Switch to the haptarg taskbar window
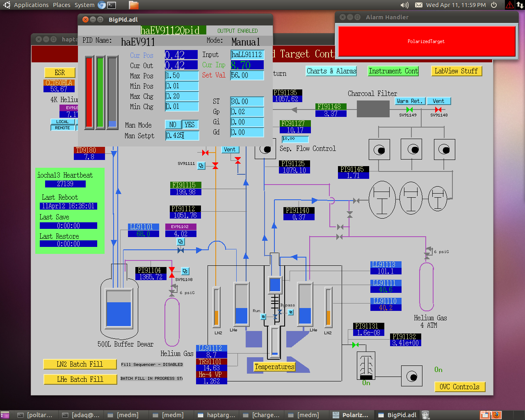The width and height of the screenshot is (525, 420). [x=216, y=415]
